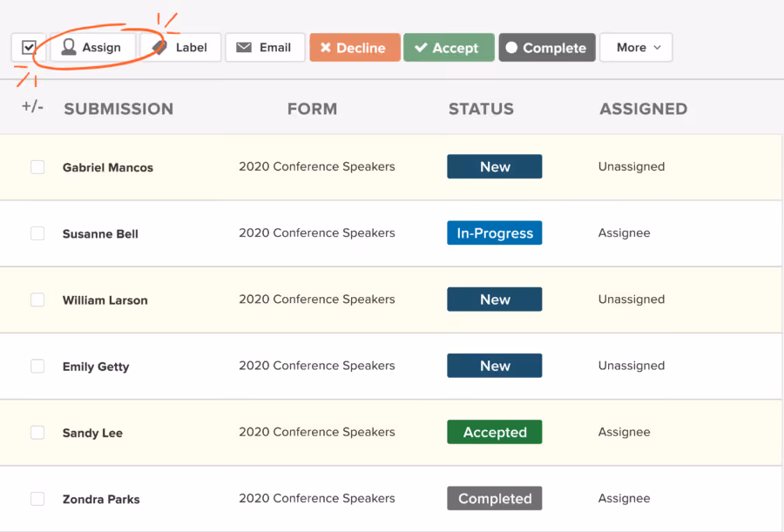Tick the checkbox beside Zondra Parks
This screenshot has width=784, height=532.
coord(37,499)
